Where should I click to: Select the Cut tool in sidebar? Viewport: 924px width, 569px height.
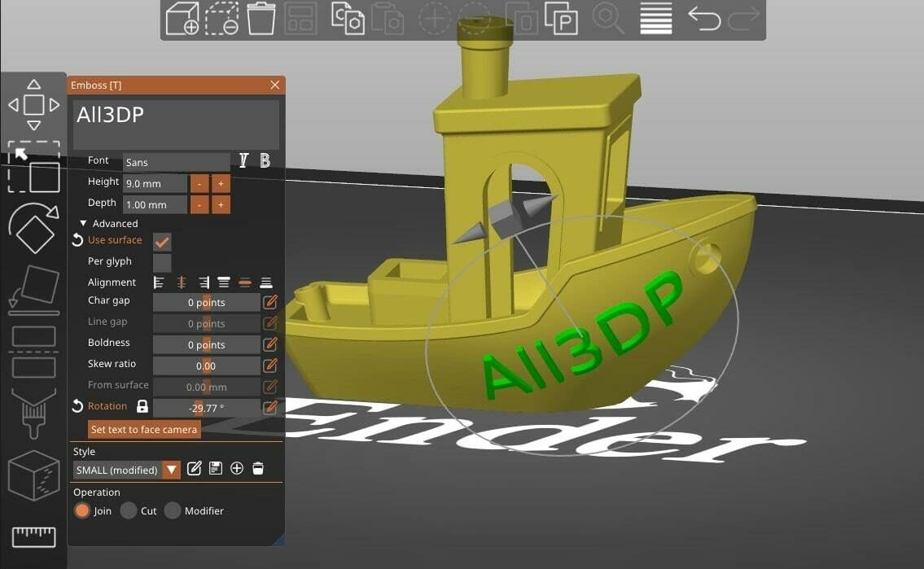[33, 352]
